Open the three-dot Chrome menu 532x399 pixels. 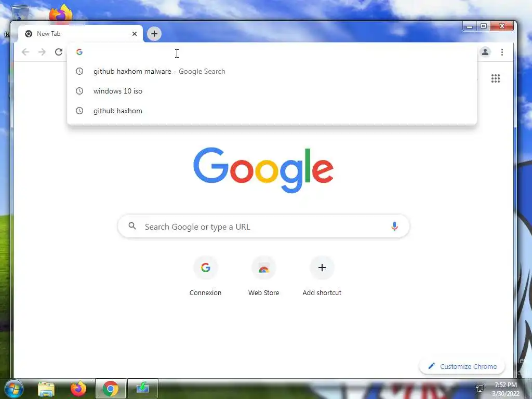click(502, 52)
